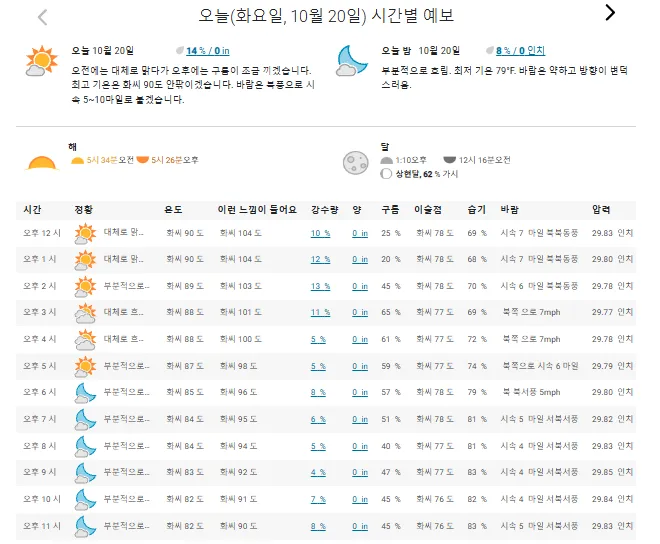Click the tonight moon-and-cloud forecast icon
660x544 pixels.
[x=352, y=61]
